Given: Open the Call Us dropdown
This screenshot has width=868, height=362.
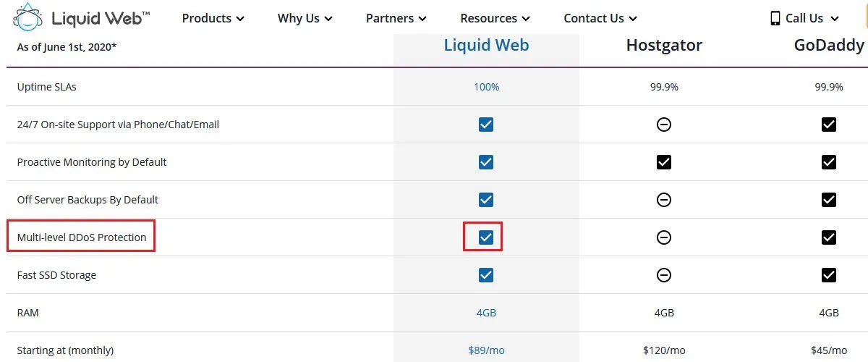Looking at the screenshot, I should click(804, 18).
